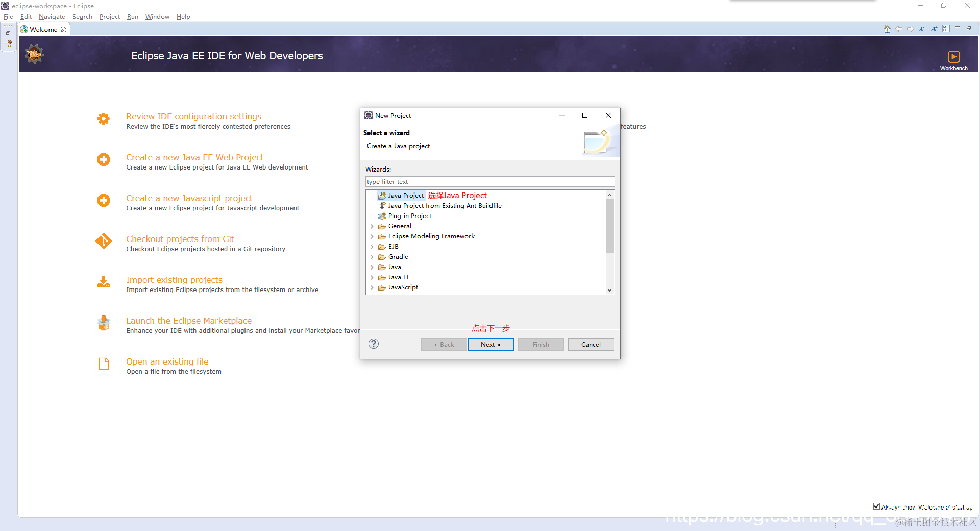Expand the JavaScript folder
The height and width of the screenshot is (531, 980).
pyautogui.click(x=372, y=287)
